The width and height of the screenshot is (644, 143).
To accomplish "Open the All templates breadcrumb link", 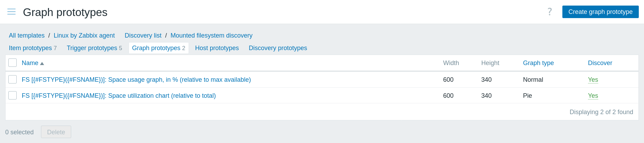I will pyautogui.click(x=27, y=35).
